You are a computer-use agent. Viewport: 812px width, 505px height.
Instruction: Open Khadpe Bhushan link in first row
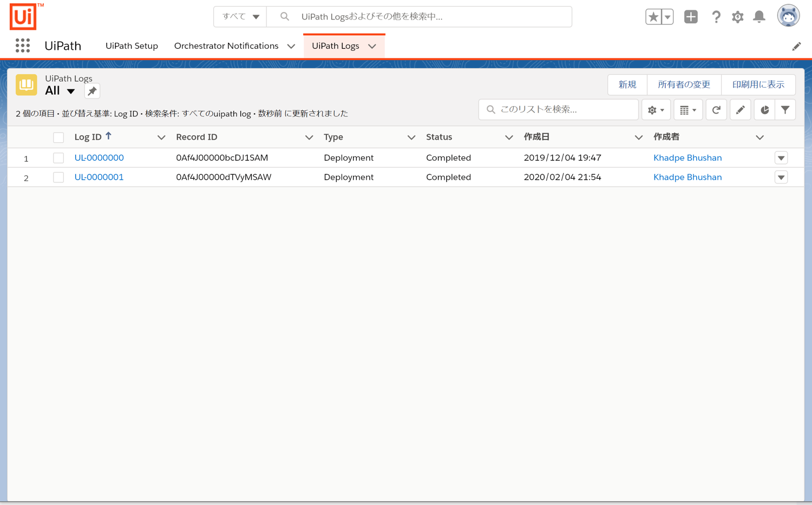pyautogui.click(x=687, y=158)
